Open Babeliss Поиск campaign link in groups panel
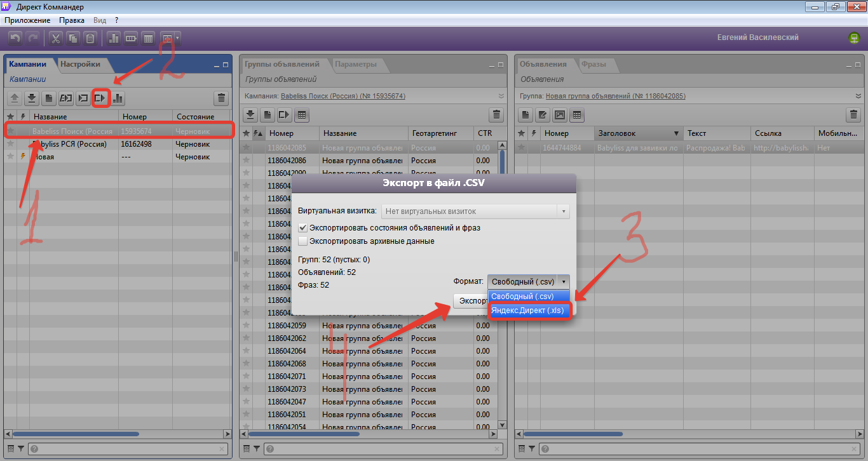The height and width of the screenshot is (461, 868). click(342, 97)
